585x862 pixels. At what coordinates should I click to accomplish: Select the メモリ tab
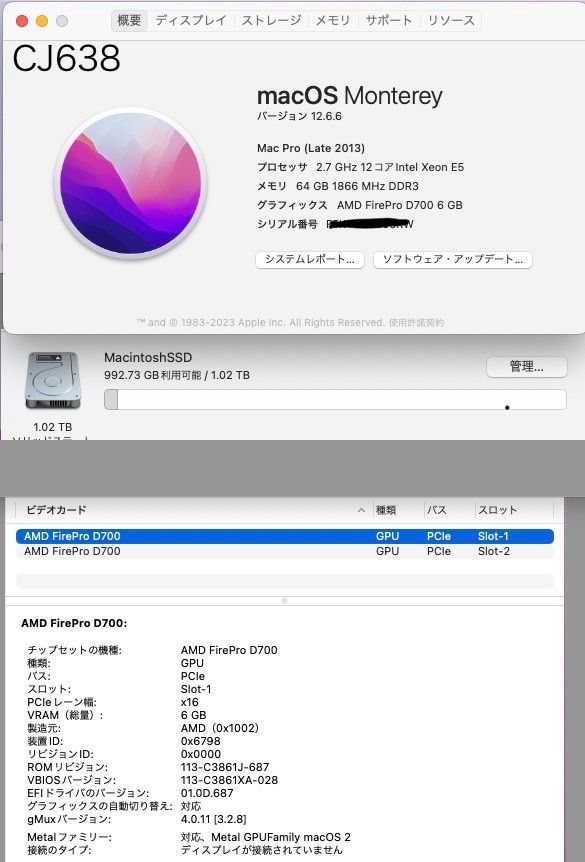[x=333, y=20]
